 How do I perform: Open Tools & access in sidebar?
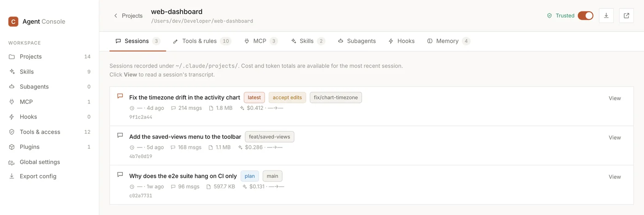click(x=49, y=132)
